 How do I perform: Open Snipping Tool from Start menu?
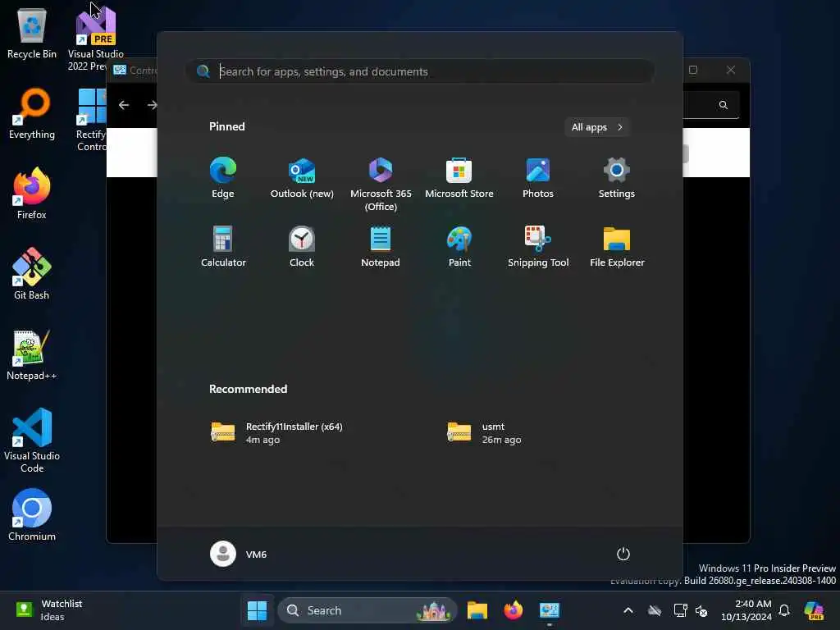point(538,246)
